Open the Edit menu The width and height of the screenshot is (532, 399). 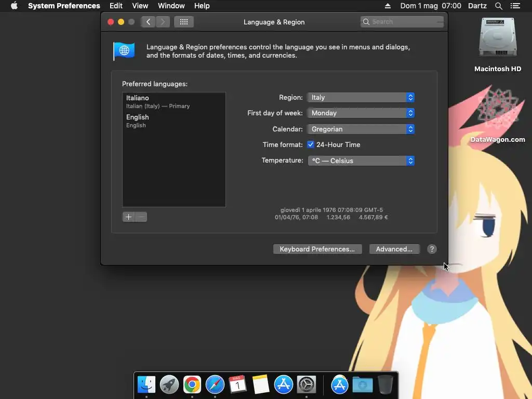[x=116, y=6]
